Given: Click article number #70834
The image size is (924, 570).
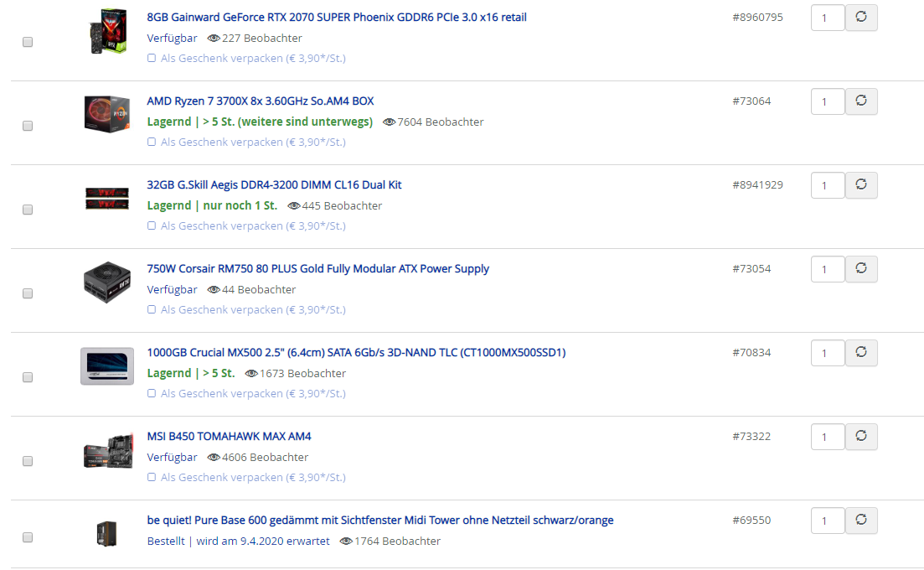Looking at the screenshot, I should (751, 353).
